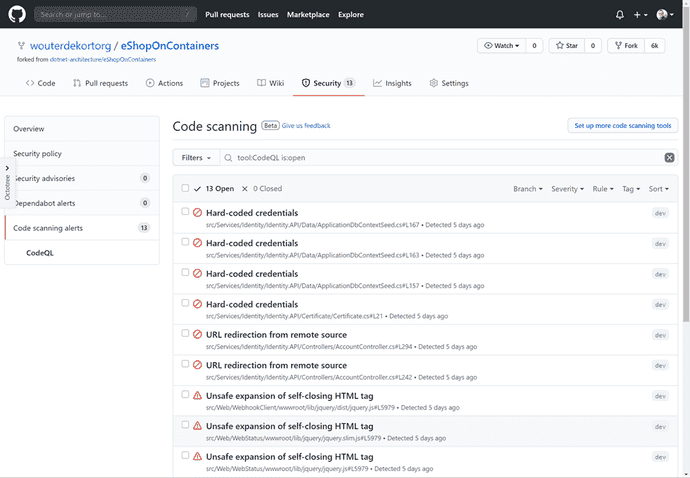Toggle the select-all alerts checkbox
Screen dimensions: 690x478
[x=185, y=188]
